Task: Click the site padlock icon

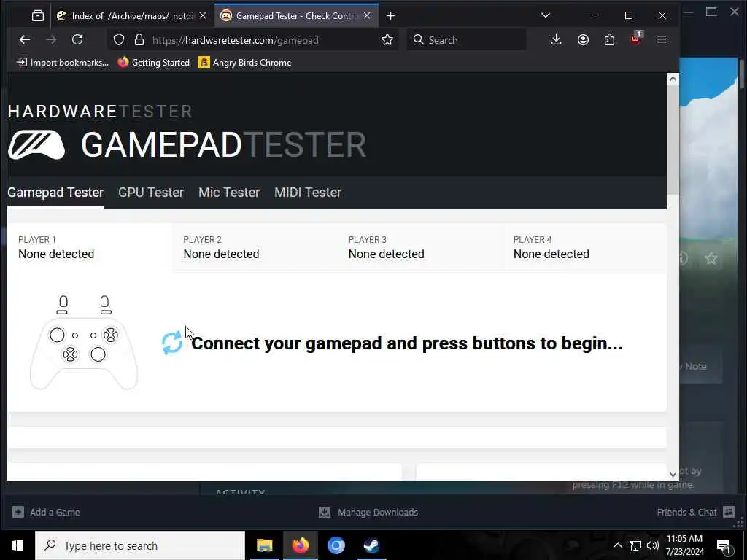Action: point(139,40)
